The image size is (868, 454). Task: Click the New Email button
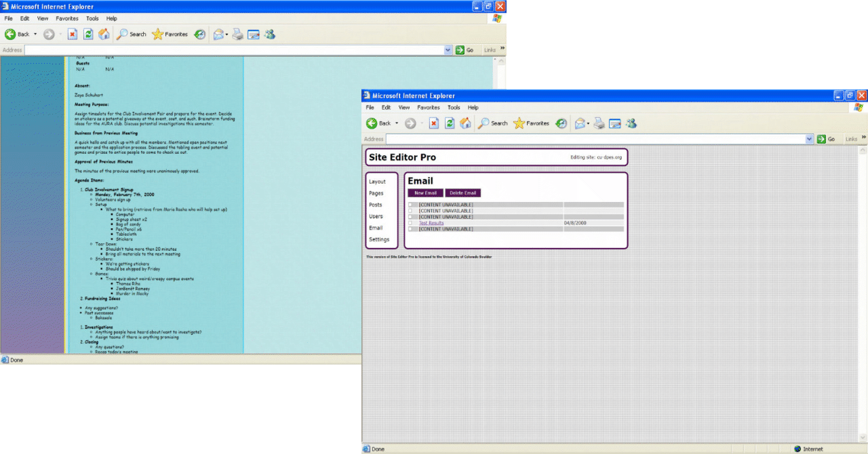pyautogui.click(x=425, y=193)
